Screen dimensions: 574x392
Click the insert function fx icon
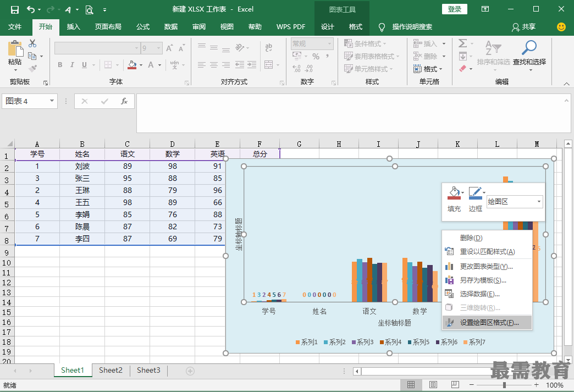(x=124, y=101)
